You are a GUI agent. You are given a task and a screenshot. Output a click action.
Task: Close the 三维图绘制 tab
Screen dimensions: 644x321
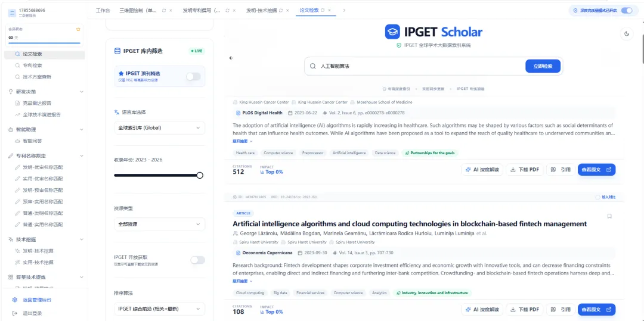(171, 10)
